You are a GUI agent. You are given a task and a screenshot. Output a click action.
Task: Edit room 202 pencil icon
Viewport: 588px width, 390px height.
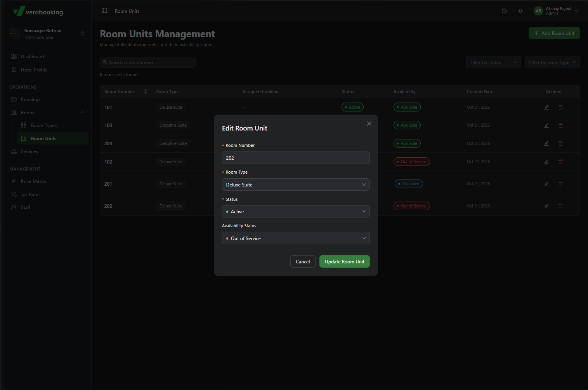[x=546, y=206]
